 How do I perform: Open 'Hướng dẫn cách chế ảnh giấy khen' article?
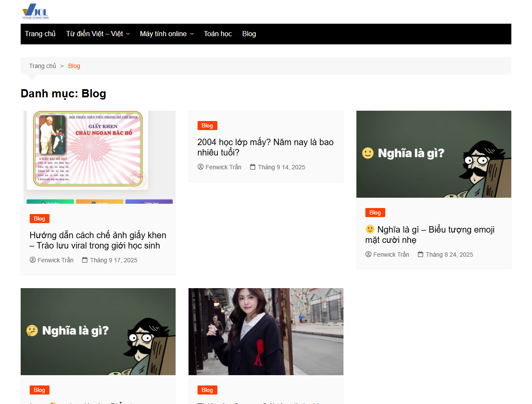98,240
